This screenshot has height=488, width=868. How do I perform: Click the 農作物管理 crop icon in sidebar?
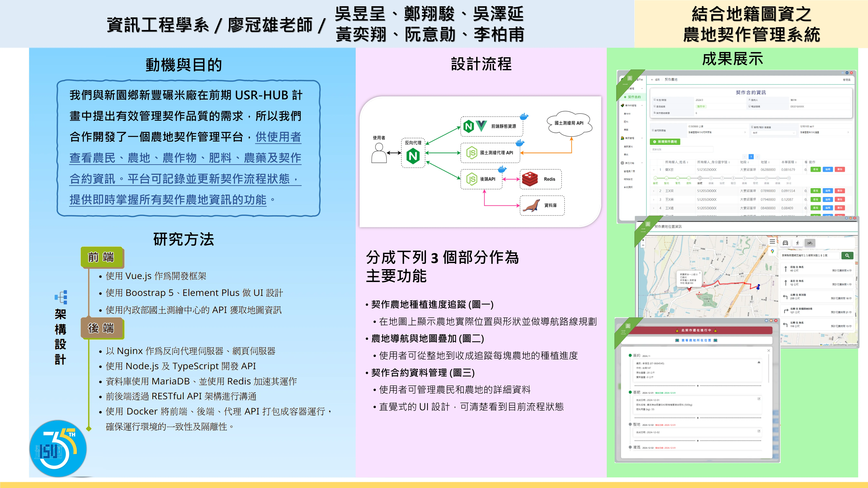tap(622, 105)
